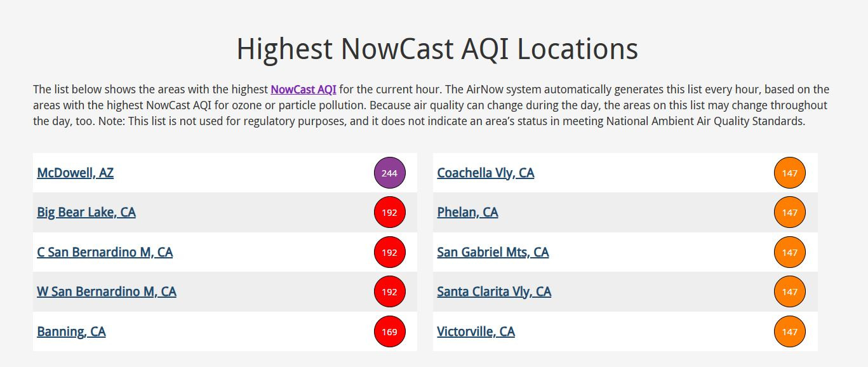Click red 192 badge for Big Bear Lake
This screenshot has height=367, width=868.
point(389,213)
